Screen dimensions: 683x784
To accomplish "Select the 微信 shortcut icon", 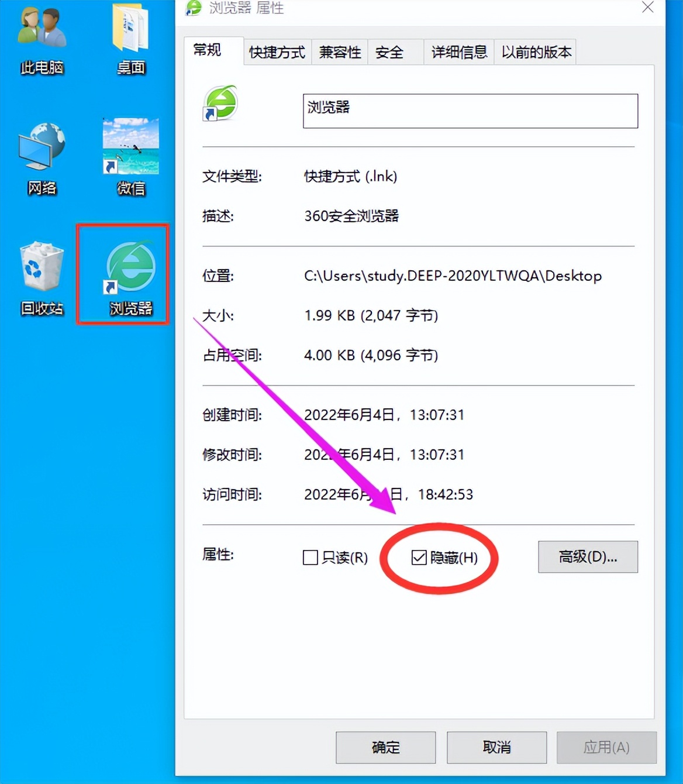I will click(x=130, y=157).
